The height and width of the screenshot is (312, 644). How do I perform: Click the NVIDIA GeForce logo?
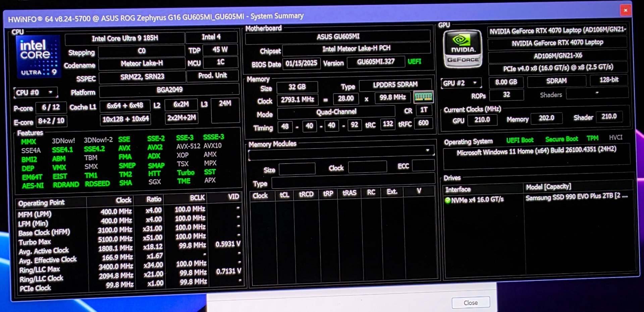point(463,49)
